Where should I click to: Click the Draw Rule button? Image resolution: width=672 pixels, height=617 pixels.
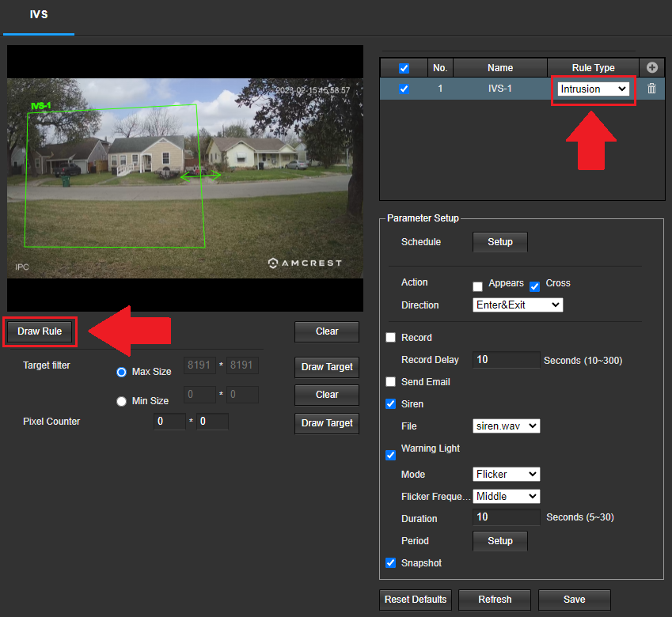[x=40, y=331]
